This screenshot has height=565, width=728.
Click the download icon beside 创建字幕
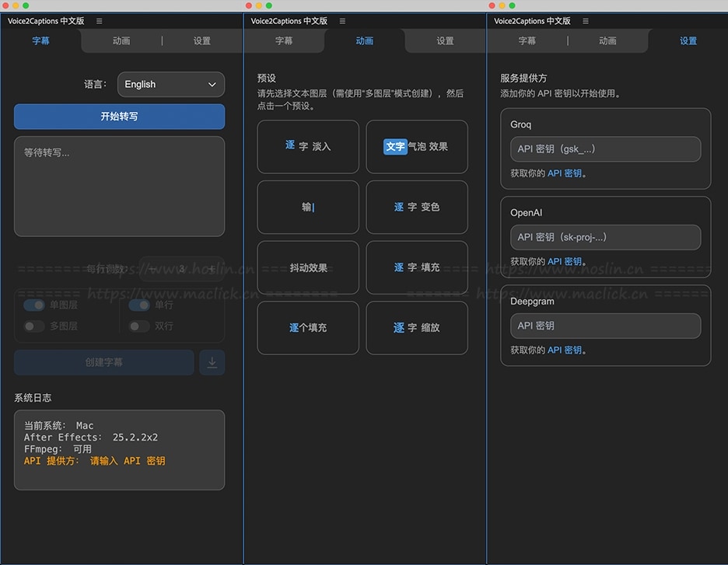[212, 362]
